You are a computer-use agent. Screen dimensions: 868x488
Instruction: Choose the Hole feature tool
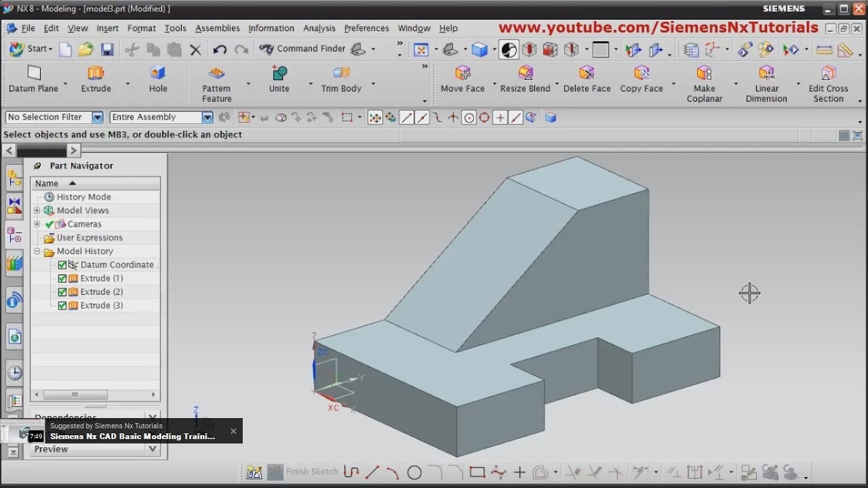[158, 79]
